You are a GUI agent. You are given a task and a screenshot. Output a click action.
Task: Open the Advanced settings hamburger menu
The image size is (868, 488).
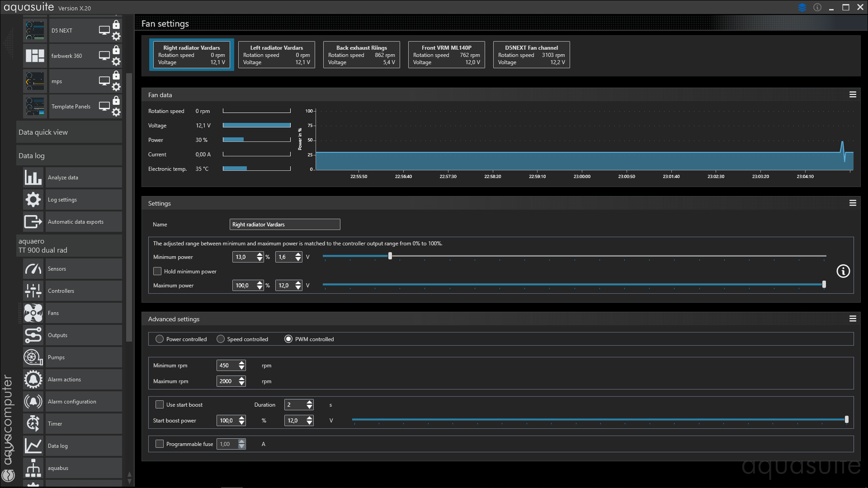[853, 319]
